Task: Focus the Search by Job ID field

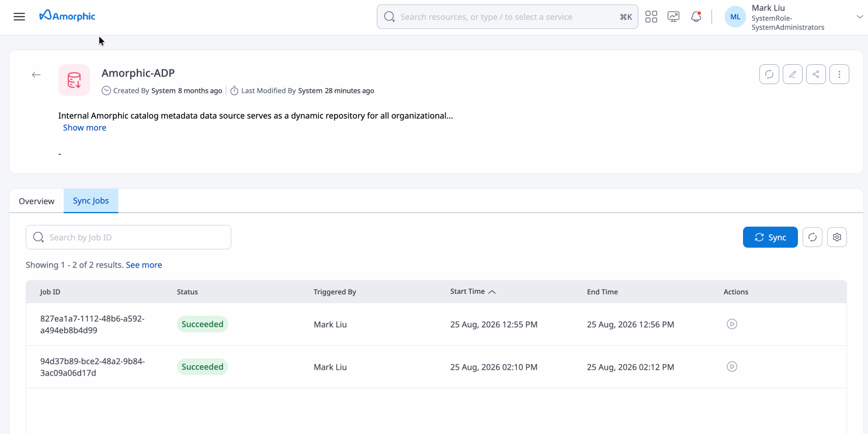Action: pyautogui.click(x=129, y=237)
